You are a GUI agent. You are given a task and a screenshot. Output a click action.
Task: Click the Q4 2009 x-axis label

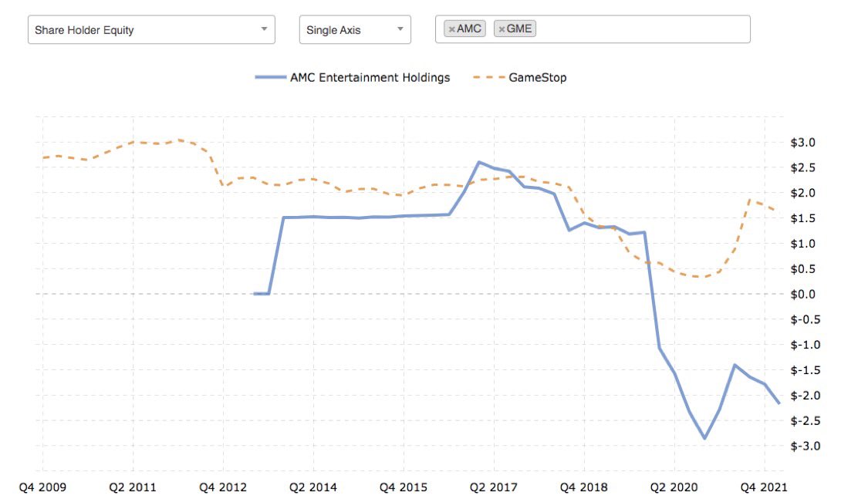[x=45, y=487]
